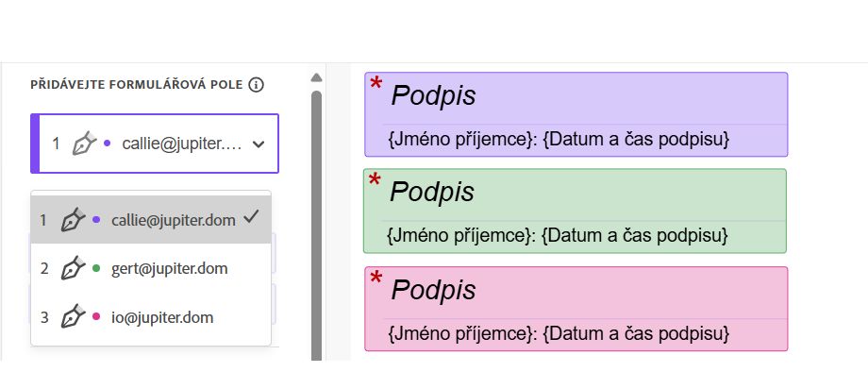Viewport: 868px width, 389px height.
Task: Click the purple color dot for callie
Action: coord(96,220)
